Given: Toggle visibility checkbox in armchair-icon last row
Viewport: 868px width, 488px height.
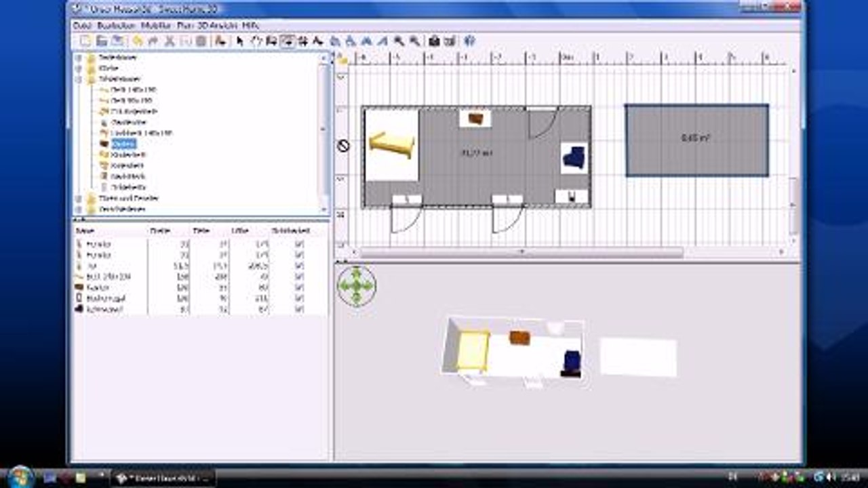Looking at the screenshot, I should pyautogui.click(x=299, y=309).
